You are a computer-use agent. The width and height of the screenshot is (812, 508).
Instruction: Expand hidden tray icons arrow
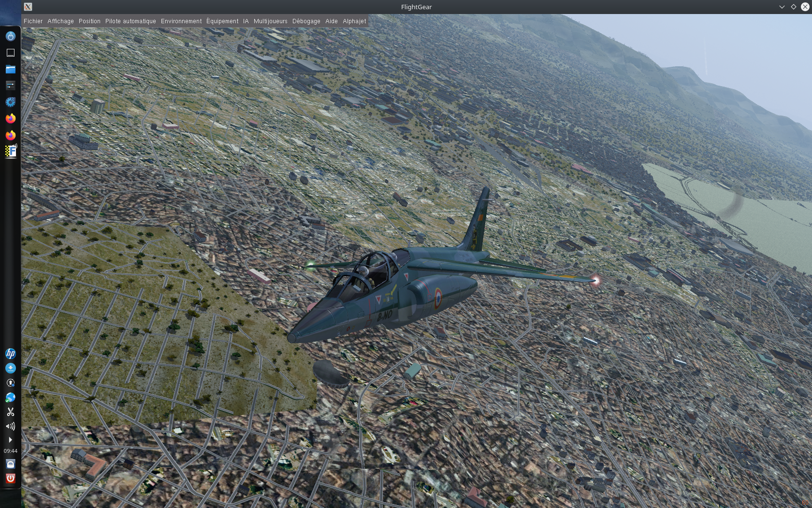click(10, 440)
